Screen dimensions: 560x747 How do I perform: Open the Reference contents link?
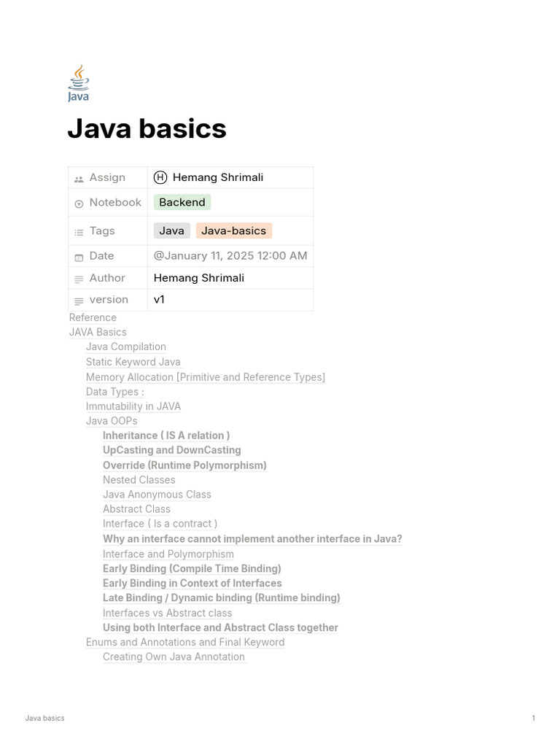[x=93, y=317]
